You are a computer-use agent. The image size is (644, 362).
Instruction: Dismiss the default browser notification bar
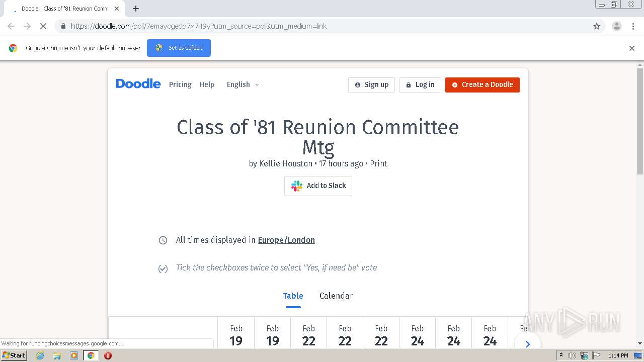(x=632, y=48)
